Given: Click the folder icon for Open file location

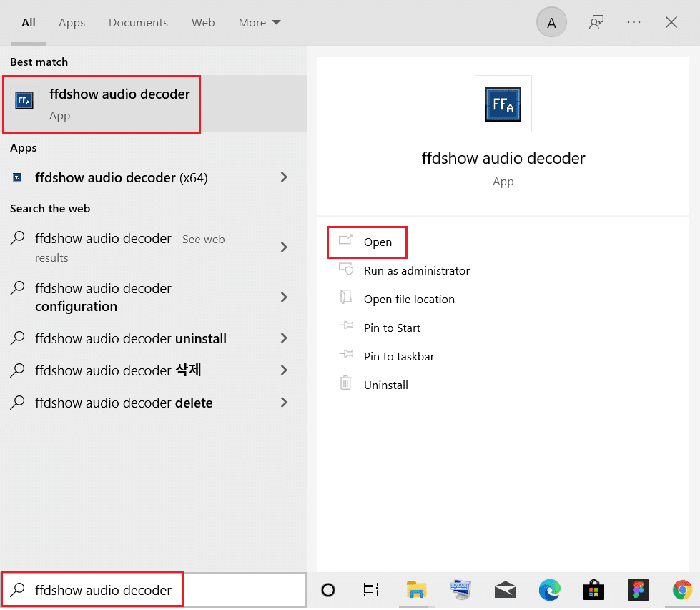Looking at the screenshot, I should [x=345, y=297].
